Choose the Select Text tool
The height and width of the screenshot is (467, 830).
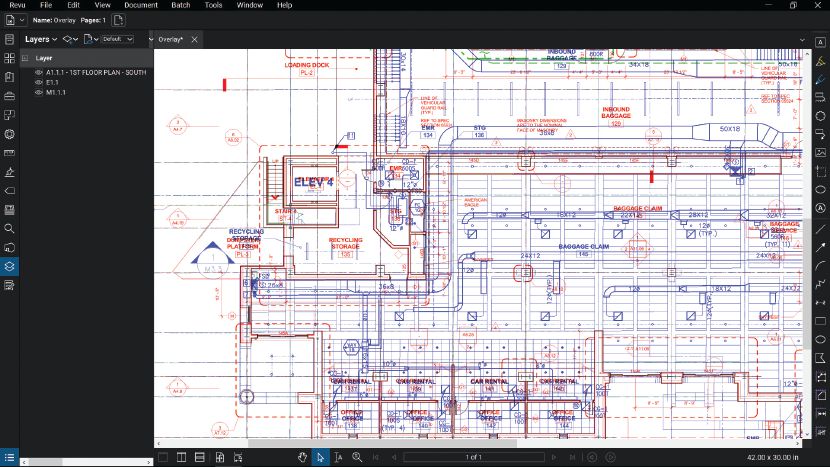pos(338,457)
